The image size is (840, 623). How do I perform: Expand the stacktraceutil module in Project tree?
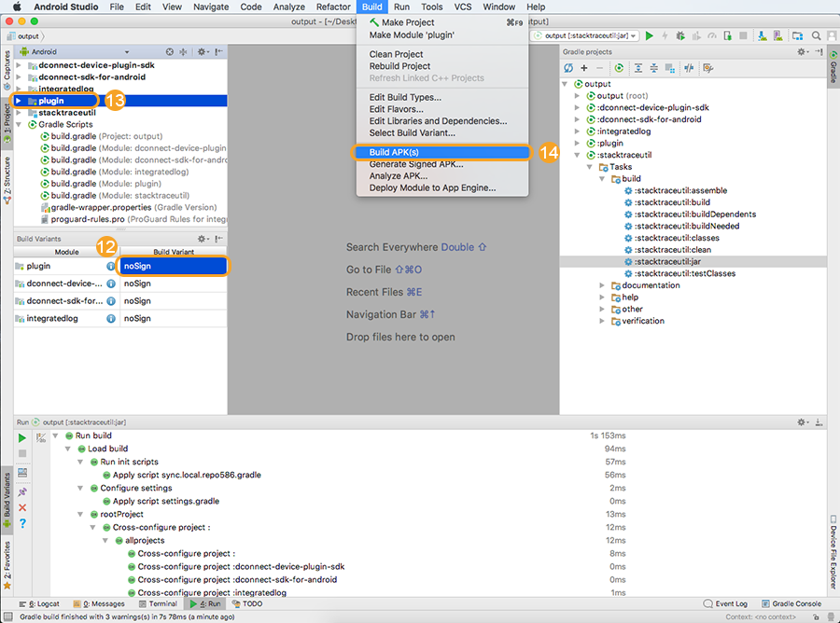coord(19,113)
